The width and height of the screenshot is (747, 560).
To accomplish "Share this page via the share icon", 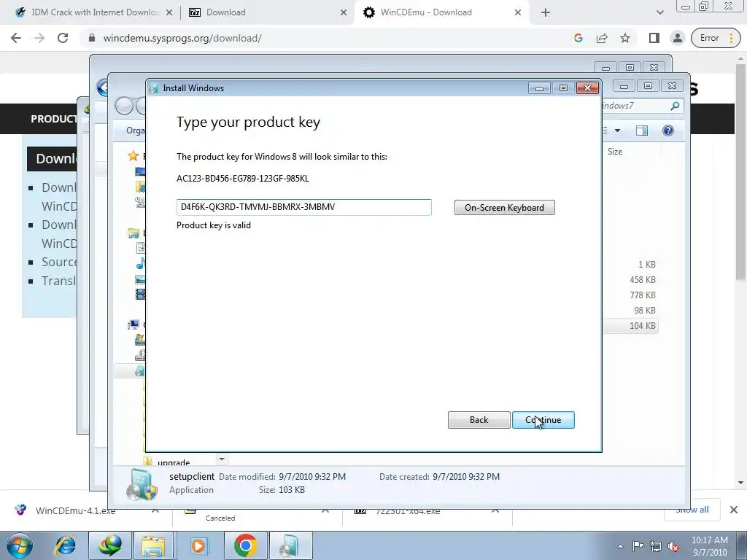I will (x=602, y=38).
